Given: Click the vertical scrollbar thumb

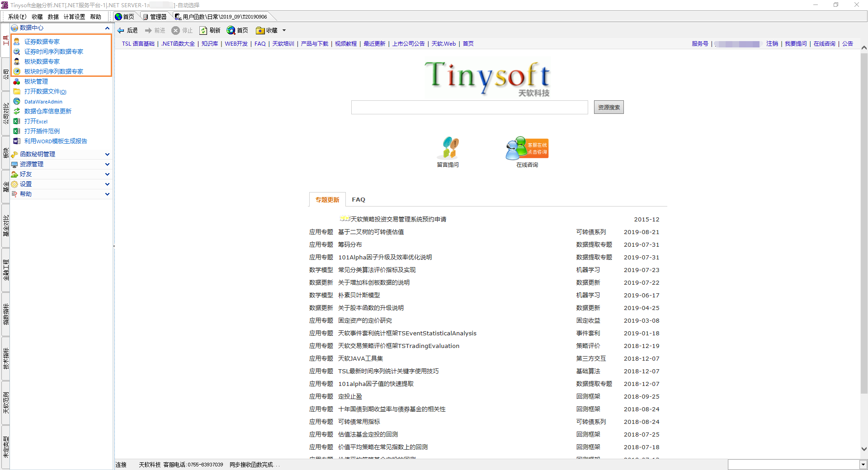Looking at the screenshot, I should point(864,224).
